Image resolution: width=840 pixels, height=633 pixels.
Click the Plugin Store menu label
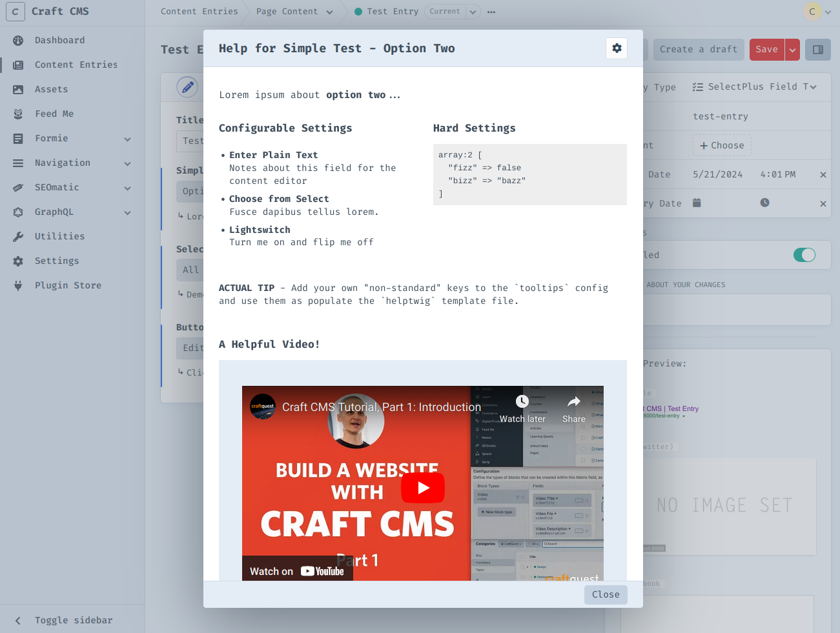click(68, 285)
